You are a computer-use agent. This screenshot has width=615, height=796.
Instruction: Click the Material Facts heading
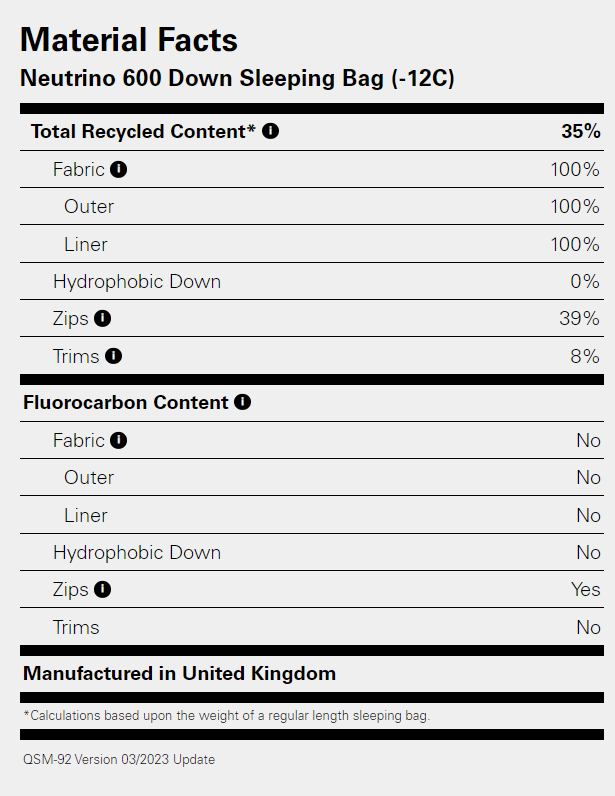129,39
